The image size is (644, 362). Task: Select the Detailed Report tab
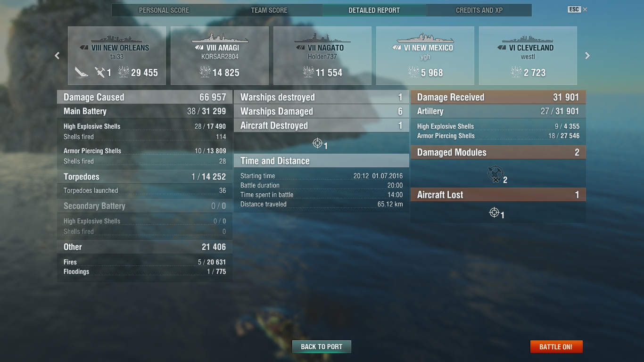pyautogui.click(x=374, y=10)
